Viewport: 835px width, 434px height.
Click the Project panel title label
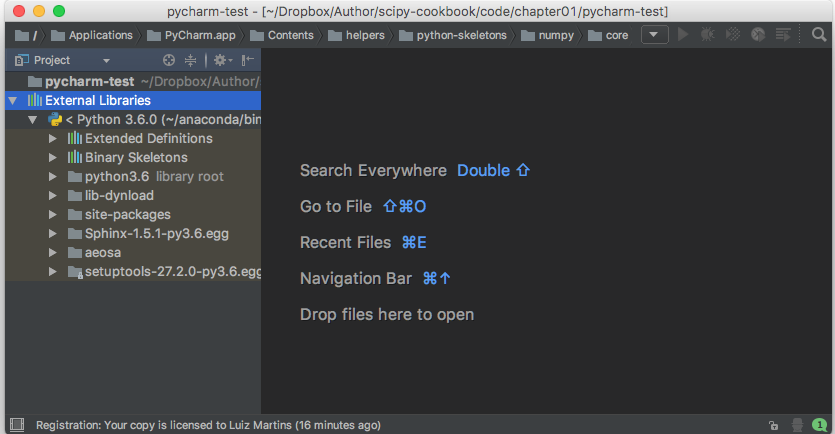click(x=52, y=60)
